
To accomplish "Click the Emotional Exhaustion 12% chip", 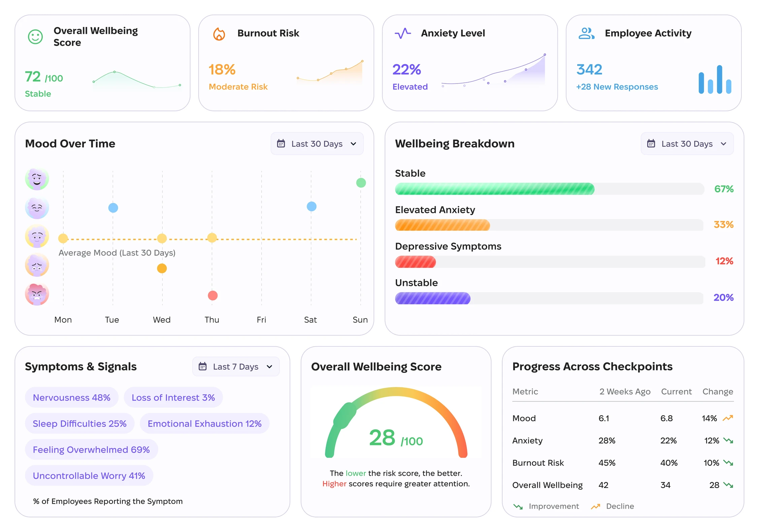I will coord(204,424).
